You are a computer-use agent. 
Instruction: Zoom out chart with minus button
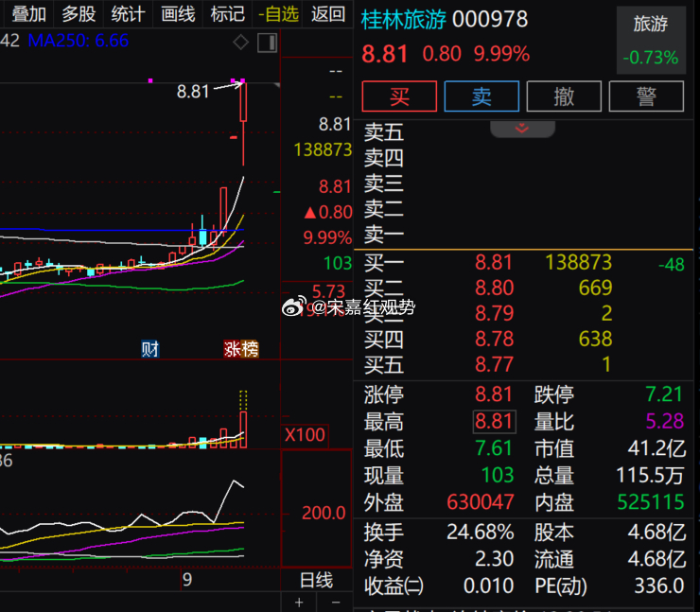(336, 603)
